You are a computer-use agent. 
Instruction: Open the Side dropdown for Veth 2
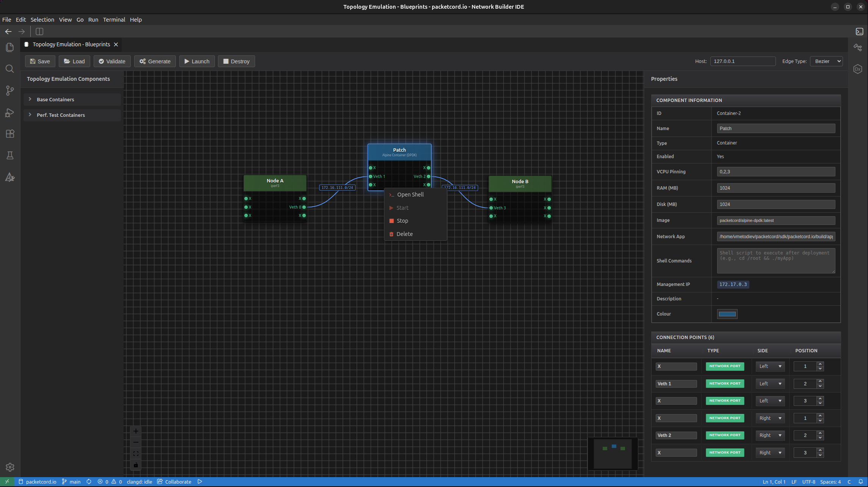tap(770, 435)
